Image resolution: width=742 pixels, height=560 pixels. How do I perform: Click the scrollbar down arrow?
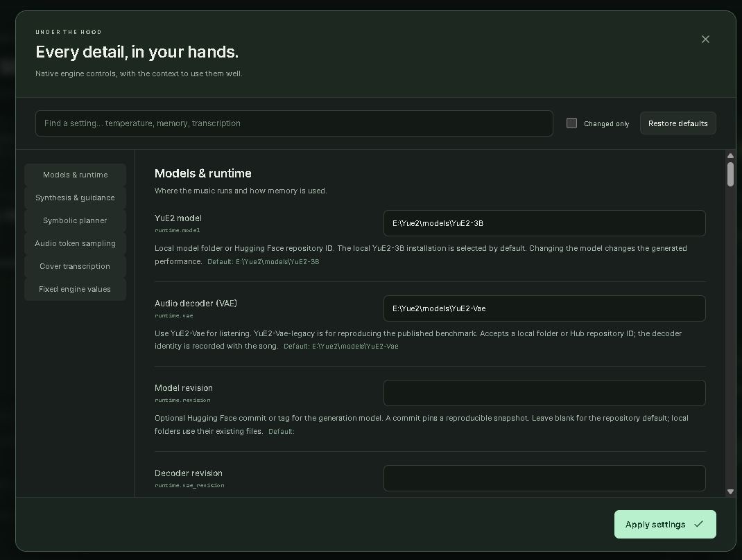click(x=730, y=492)
